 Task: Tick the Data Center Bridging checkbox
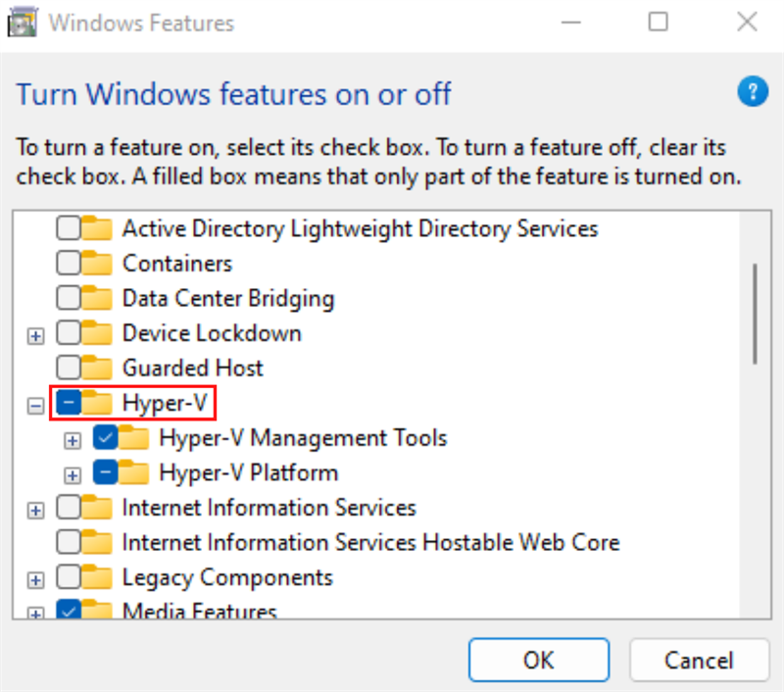point(69,298)
